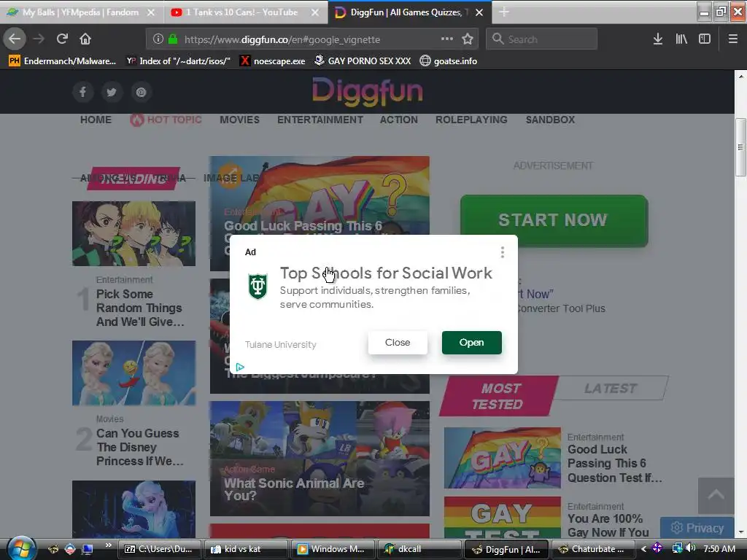Click the scroll-to-top arrow button
The height and width of the screenshot is (560, 747).
(x=716, y=495)
